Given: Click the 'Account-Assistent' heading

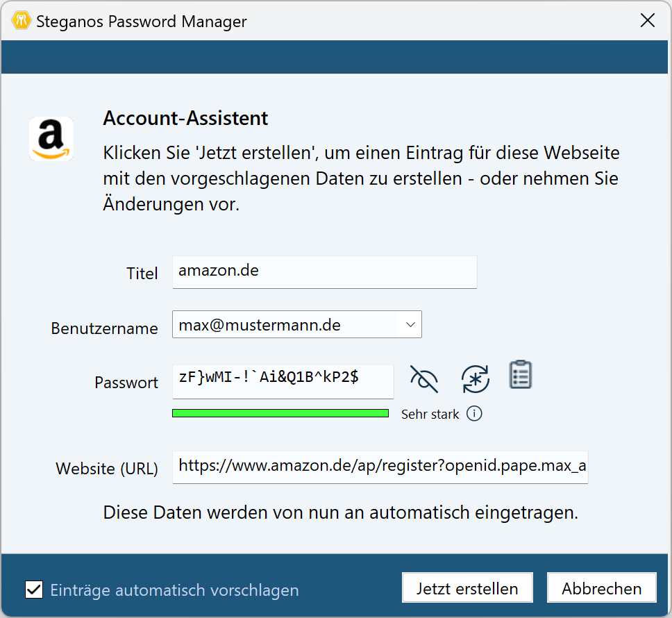Looking at the screenshot, I should click(185, 118).
